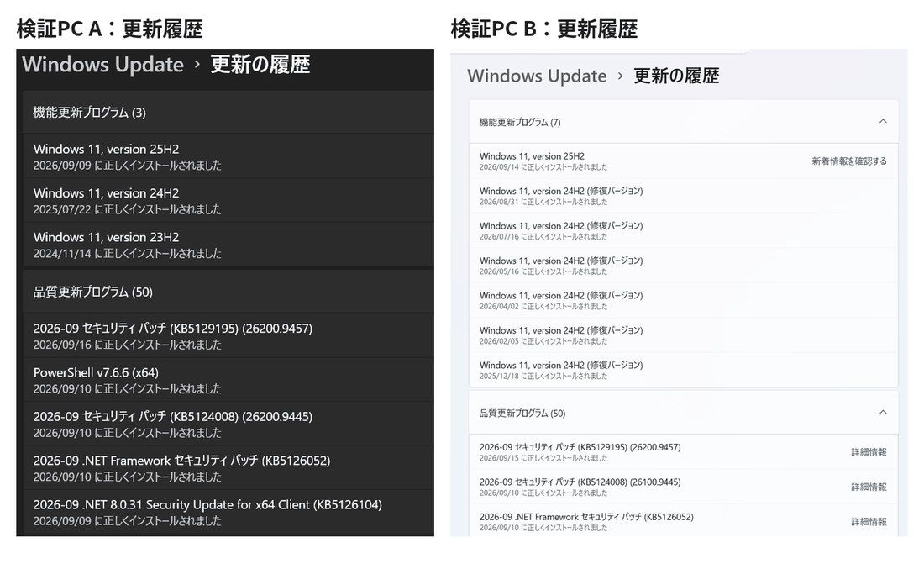
Task: Click 機能更新プログラム (3) header on PC A
Action: pyautogui.click(x=228, y=112)
